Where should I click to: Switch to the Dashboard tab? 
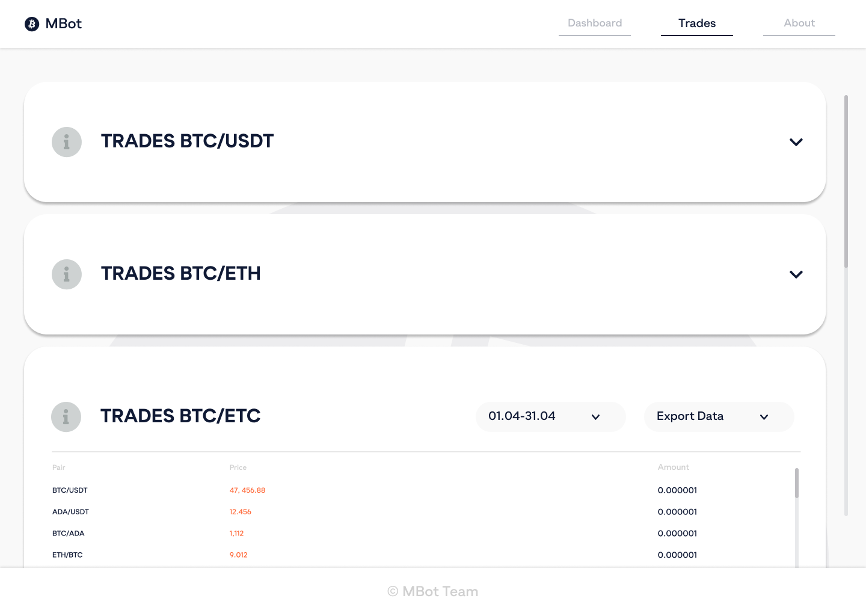click(595, 23)
